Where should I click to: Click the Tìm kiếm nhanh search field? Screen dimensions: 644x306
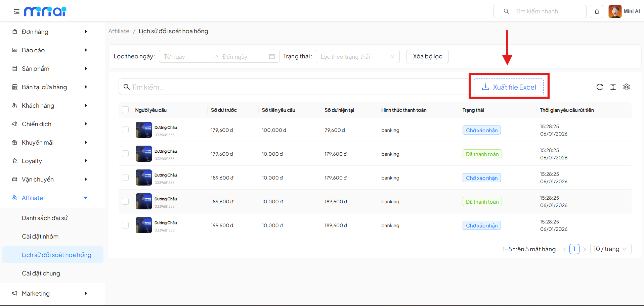(544, 11)
